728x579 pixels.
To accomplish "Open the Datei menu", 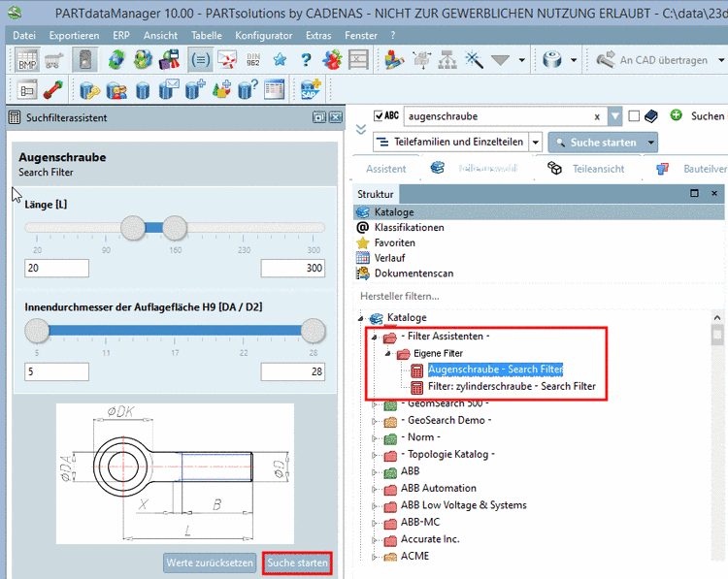I will [x=24, y=35].
